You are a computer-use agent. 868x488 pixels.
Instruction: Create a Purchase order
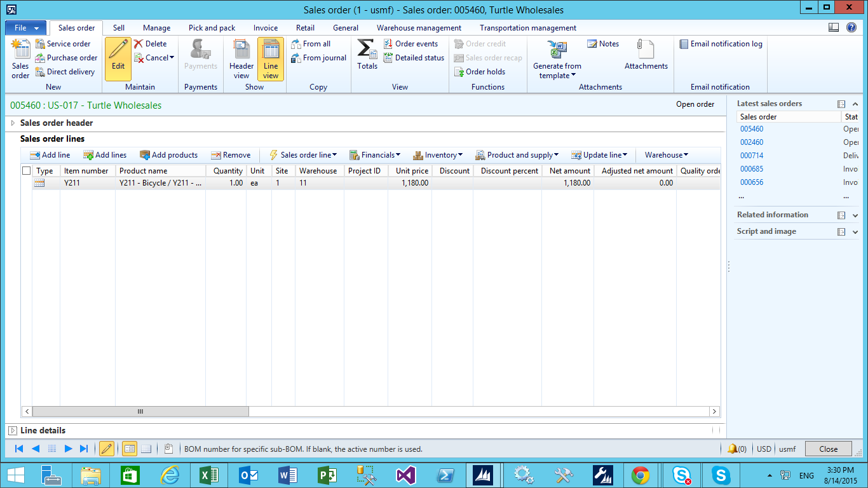[x=66, y=58]
